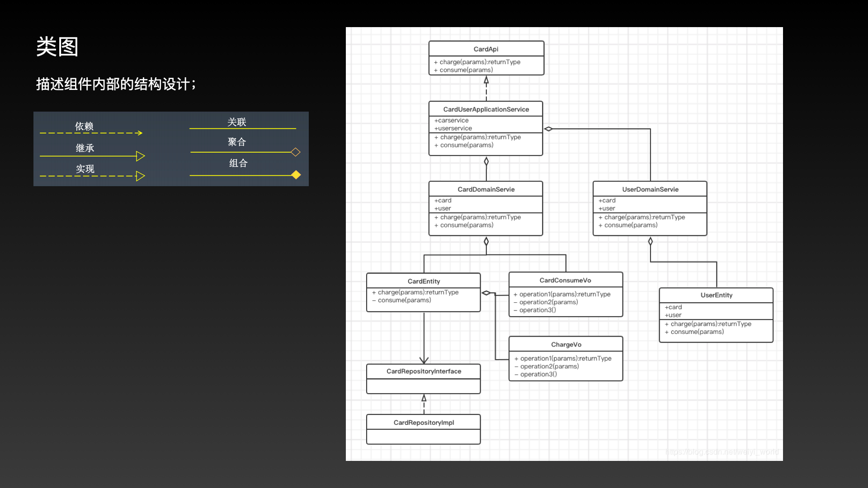Click the 继承 legend label
Screen dimensions: 868x488
(85, 148)
